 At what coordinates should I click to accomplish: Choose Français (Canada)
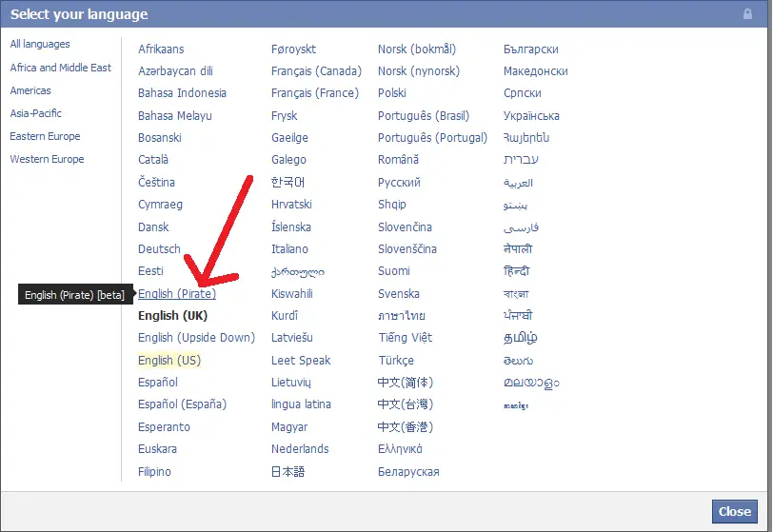[316, 71]
